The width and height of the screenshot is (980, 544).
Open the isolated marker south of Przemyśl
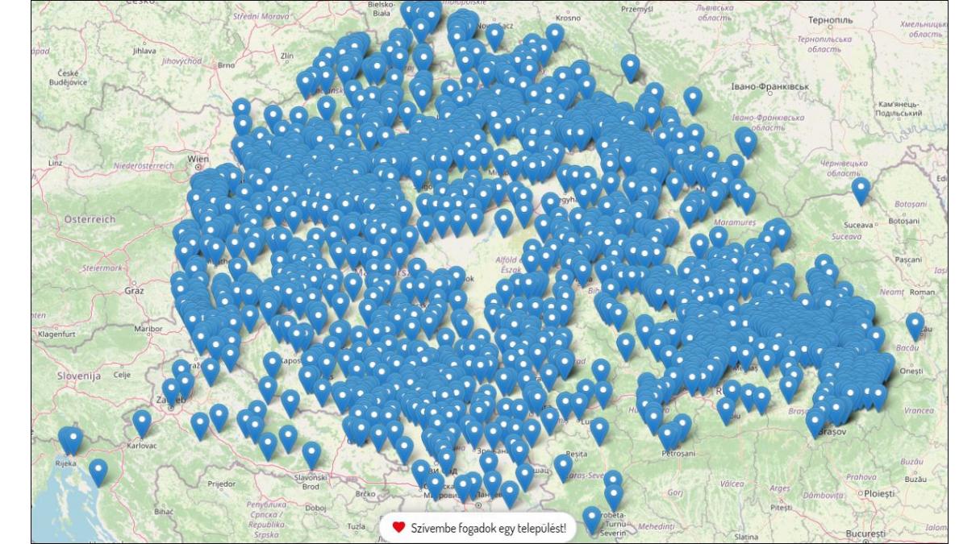(630, 67)
